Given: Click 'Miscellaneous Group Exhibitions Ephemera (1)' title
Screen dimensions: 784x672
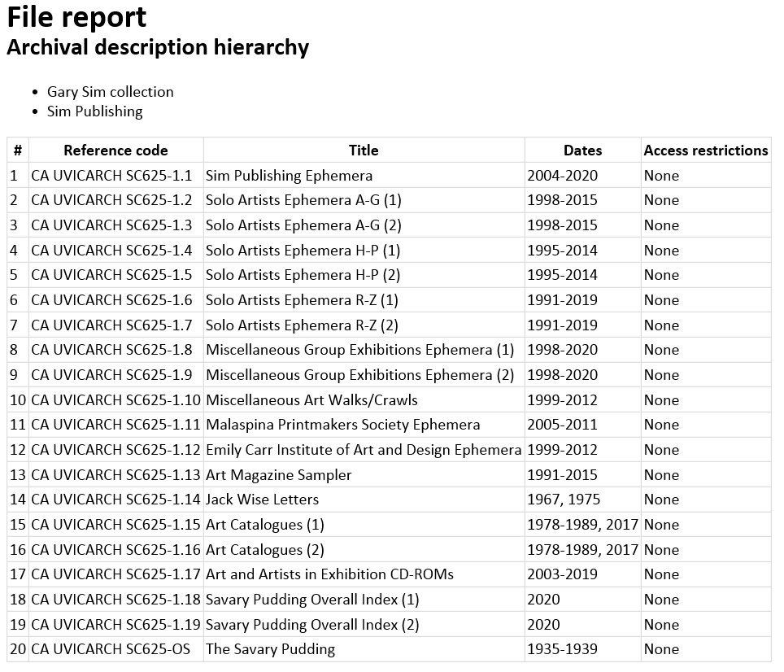Looking at the screenshot, I should click(x=360, y=350).
